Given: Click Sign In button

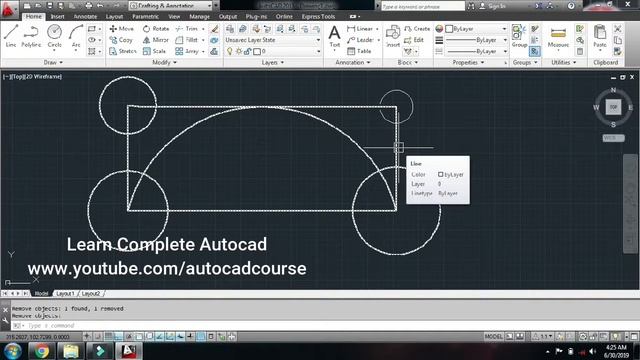Looking at the screenshot, I should pyautogui.click(x=492, y=6).
